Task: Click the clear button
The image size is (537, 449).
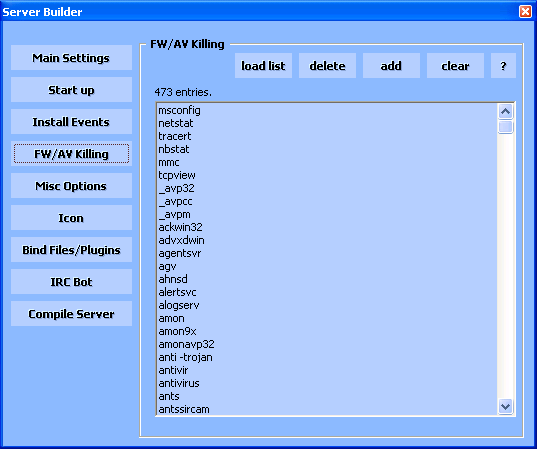Action: pos(455,65)
